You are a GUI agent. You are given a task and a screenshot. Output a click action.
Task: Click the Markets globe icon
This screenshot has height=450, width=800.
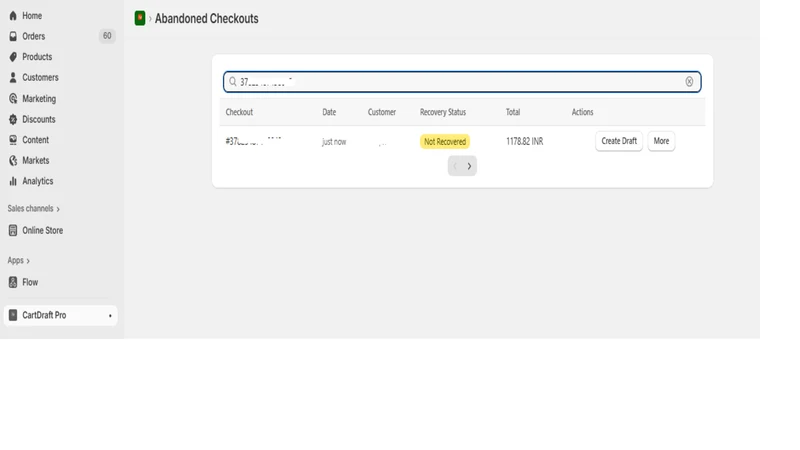[13, 161]
